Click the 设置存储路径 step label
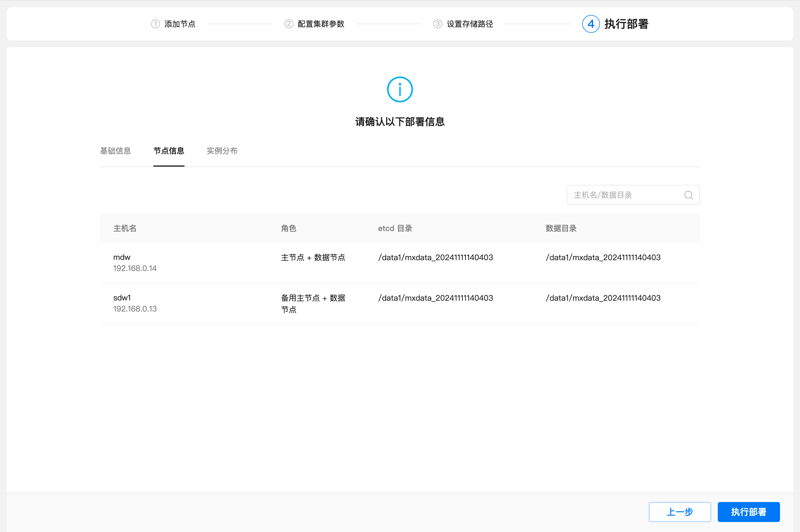This screenshot has width=800, height=532. click(470, 24)
